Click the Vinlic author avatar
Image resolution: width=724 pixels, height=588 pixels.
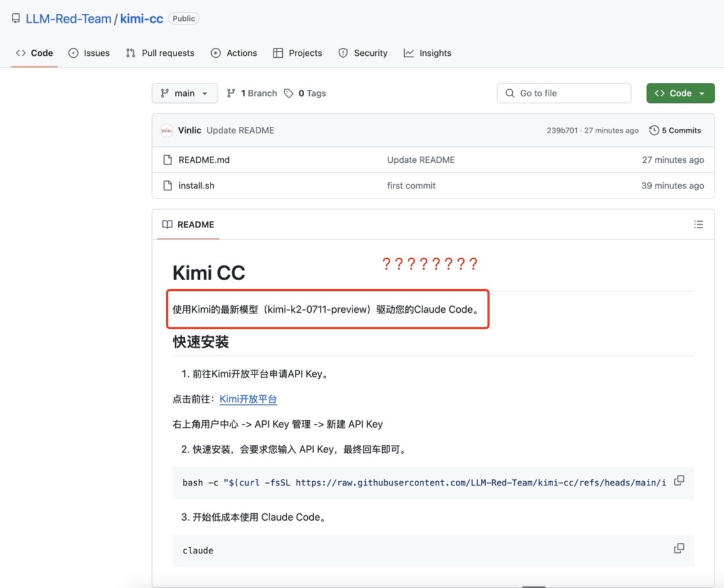click(x=167, y=130)
